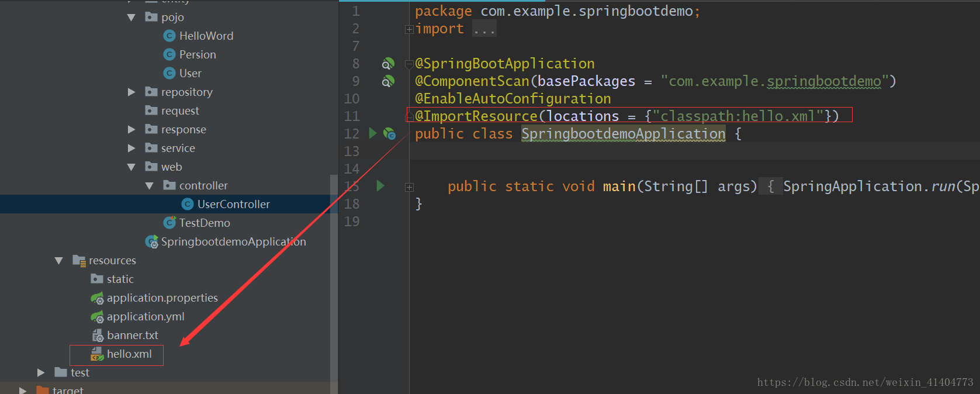This screenshot has height=394, width=980.
Task: Click the test folder icon
Action: coord(61,372)
